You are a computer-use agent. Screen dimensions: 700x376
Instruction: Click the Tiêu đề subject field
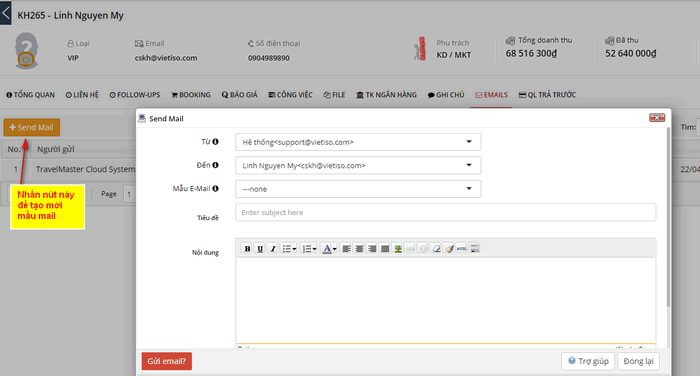(x=446, y=213)
